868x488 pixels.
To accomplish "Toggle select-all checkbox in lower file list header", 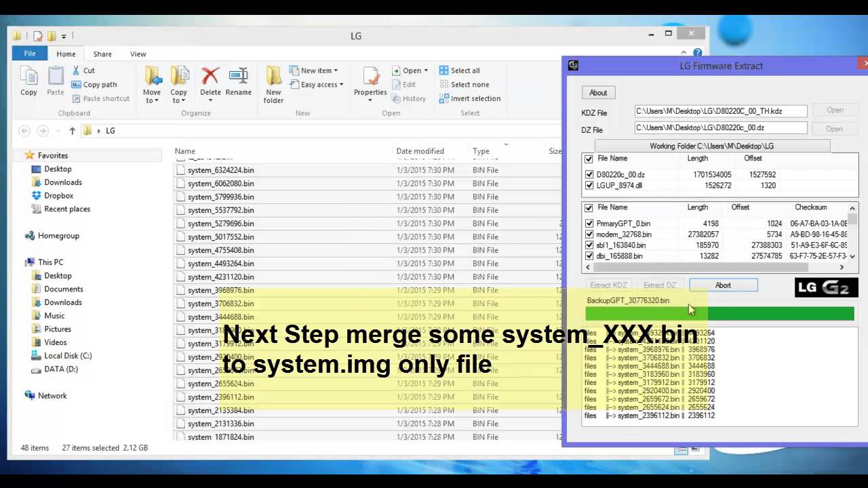I will 589,208.
